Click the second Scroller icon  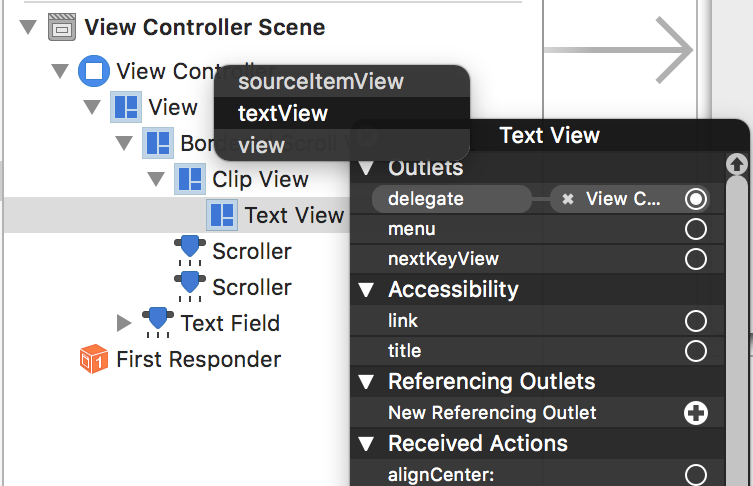(190, 287)
